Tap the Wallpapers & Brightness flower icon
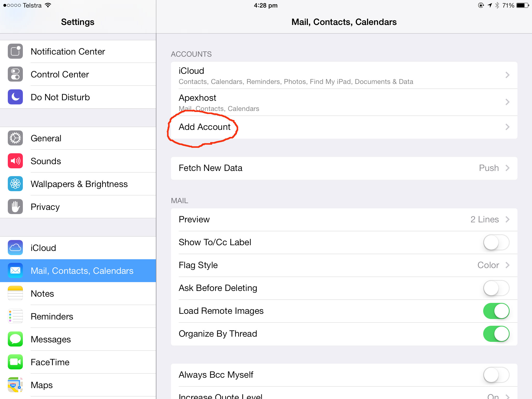Screen dimensions: 532x399 [x=15, y=184]
